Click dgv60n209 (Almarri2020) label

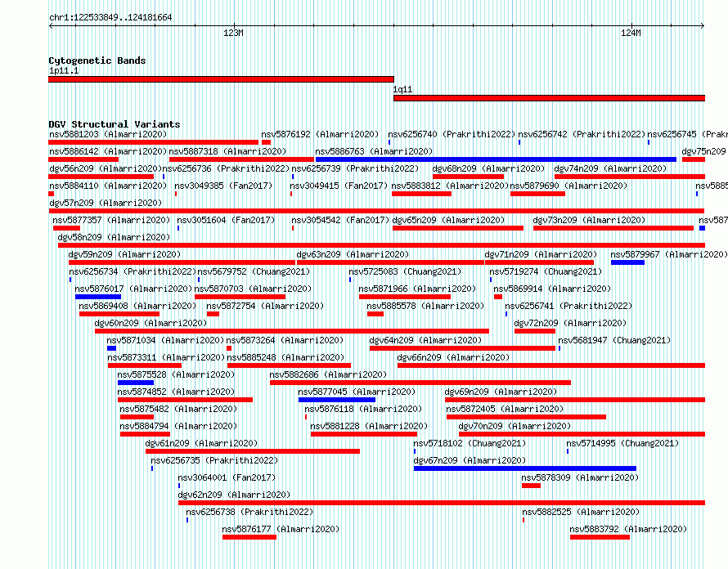(x=151, y=323)
